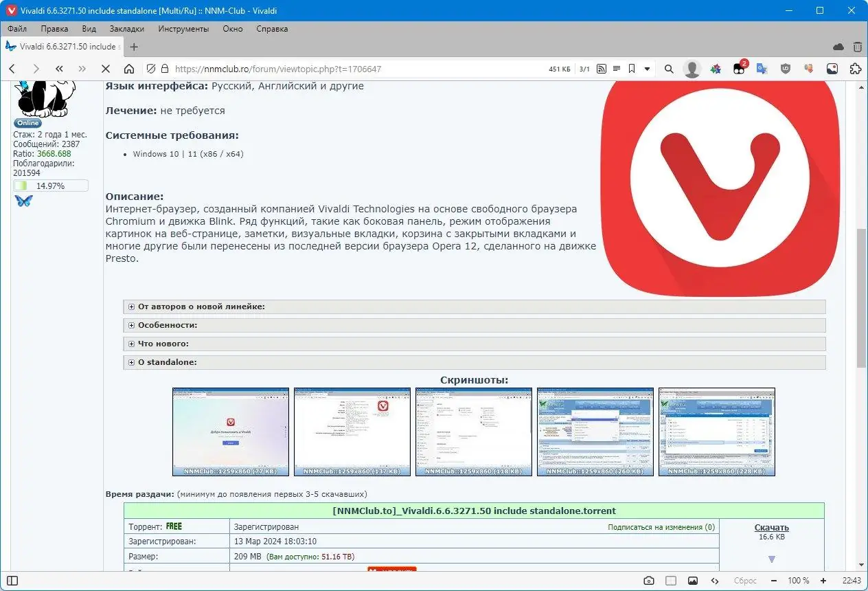Open the Инструменты menu

click(183, 29)
